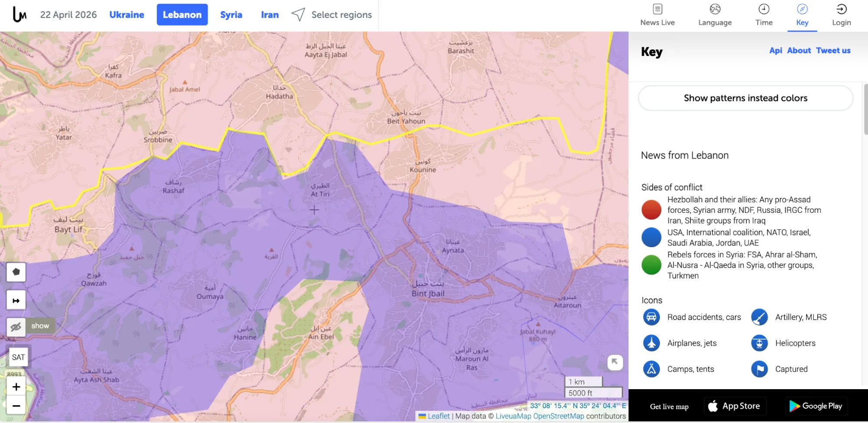Click the green Rebels forces swatch
Screen dimensions: 868x423
coord(651,265)
